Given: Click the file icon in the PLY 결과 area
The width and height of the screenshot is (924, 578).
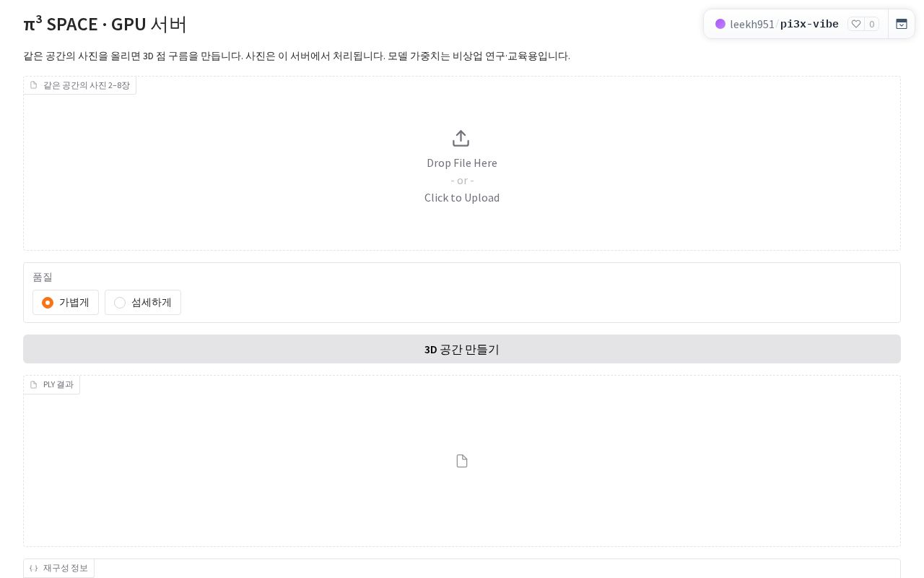Looking at the screenshot, I should (x=462, y=461).
